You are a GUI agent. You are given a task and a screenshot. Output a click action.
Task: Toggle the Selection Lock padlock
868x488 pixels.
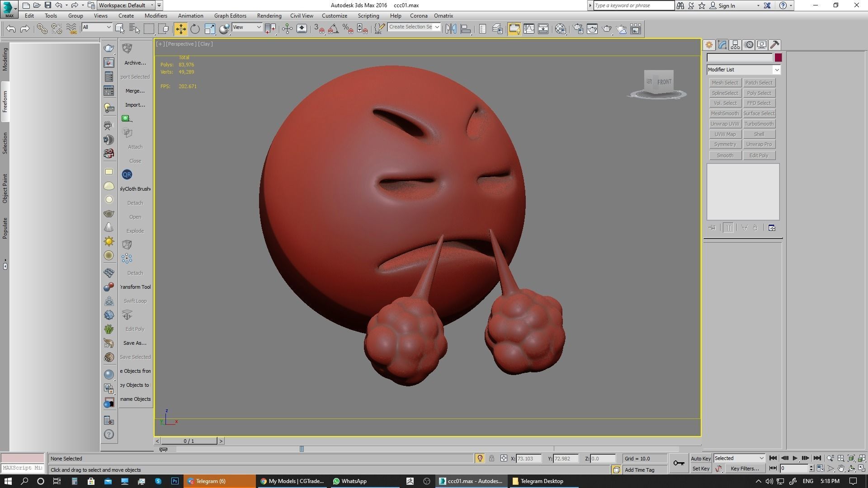click(x=491, y=458)
